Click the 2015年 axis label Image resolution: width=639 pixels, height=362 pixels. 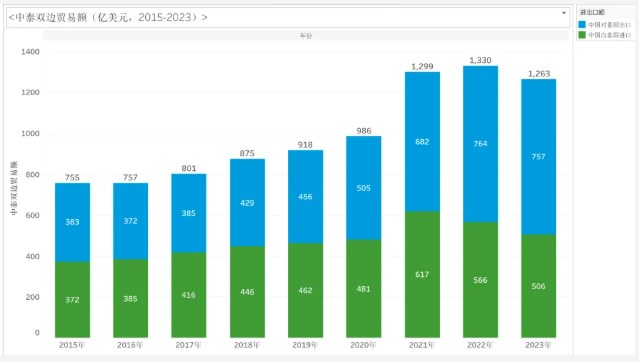(72, 345)
